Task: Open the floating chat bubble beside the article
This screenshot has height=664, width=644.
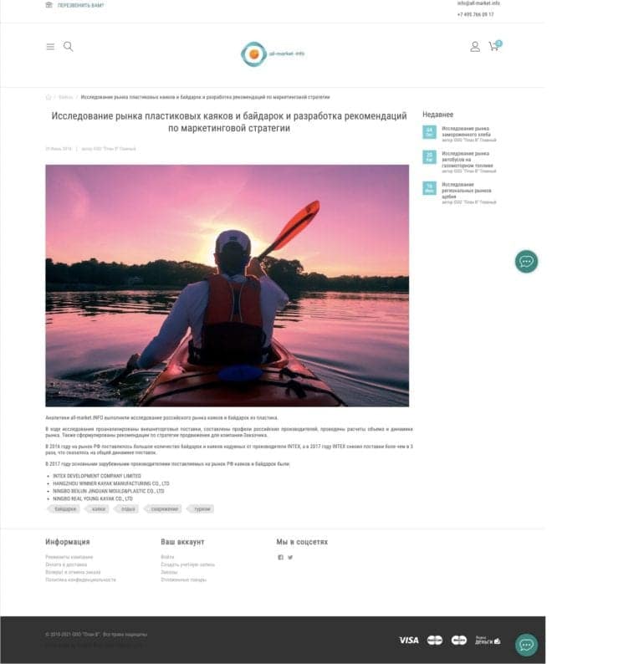Action: (x=526, y=262)
